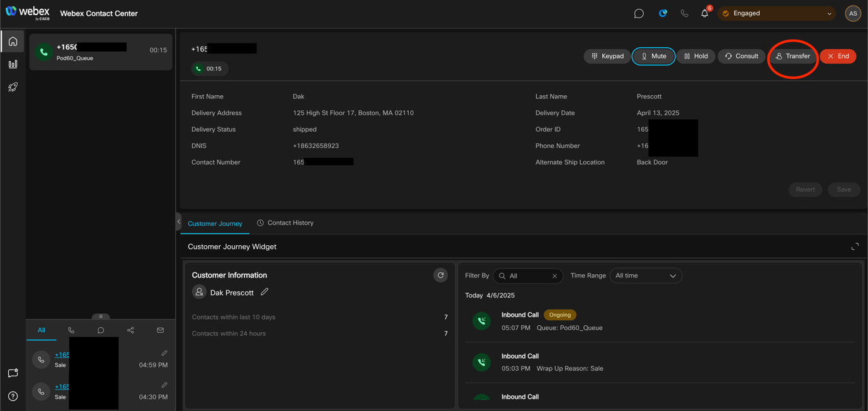Click the Transfer button
This screenshot has width=868, height=411.
tap(792, 56)
